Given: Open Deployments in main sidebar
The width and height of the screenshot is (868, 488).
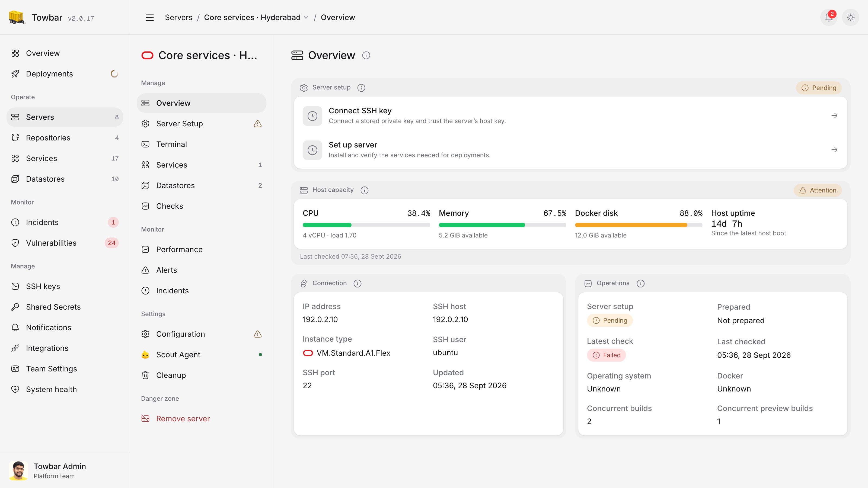Looking at the screenshot, I should pos(65,74).
